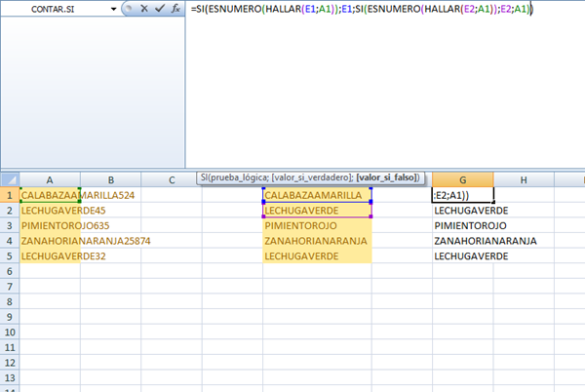585x392 pixels.
Task: Open Insert Function fx dialog
Action: [x=174, y=8]
